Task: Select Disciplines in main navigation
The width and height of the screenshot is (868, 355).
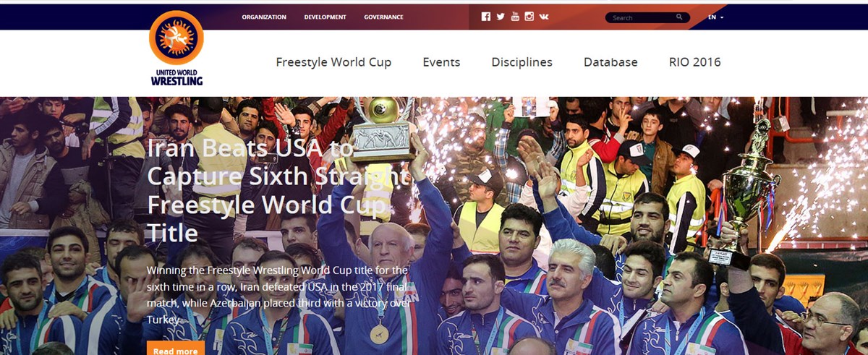Action: pyautogui.click(x=522, y=62)
